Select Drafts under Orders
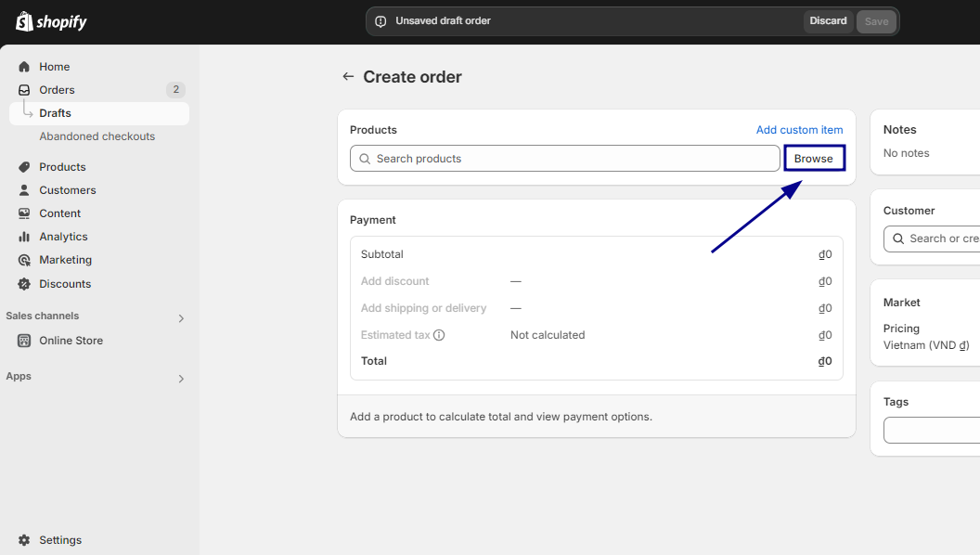 click(x=99, y=113)
